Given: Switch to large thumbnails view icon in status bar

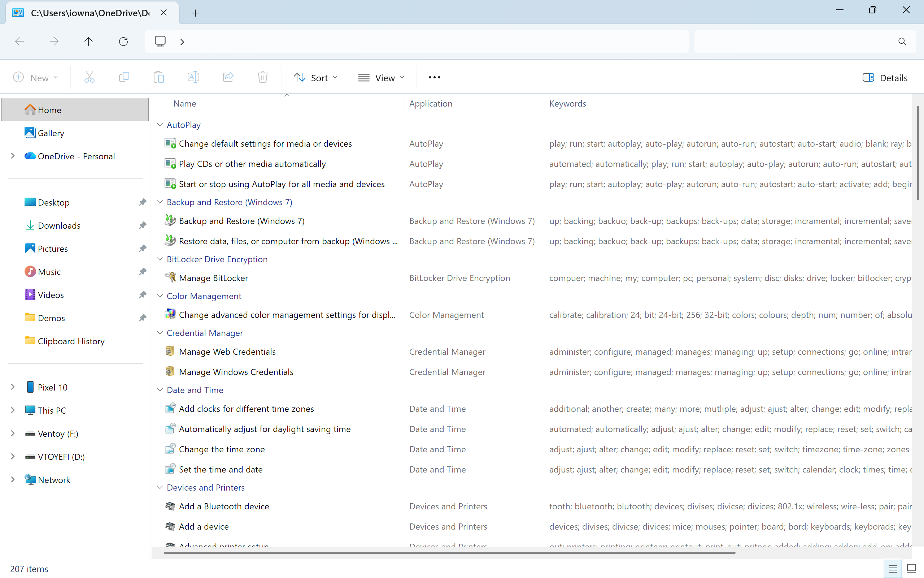Looking at the screenshot, I should pos(912,569).
